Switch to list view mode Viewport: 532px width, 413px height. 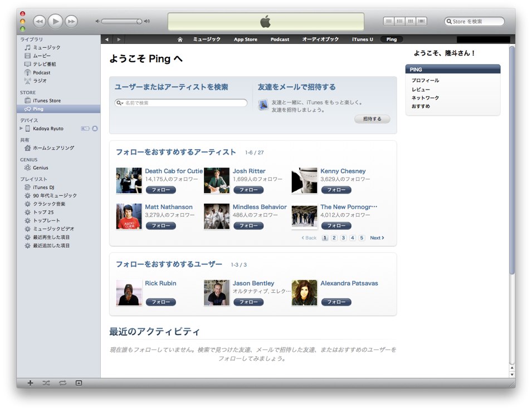pos(389,21)
